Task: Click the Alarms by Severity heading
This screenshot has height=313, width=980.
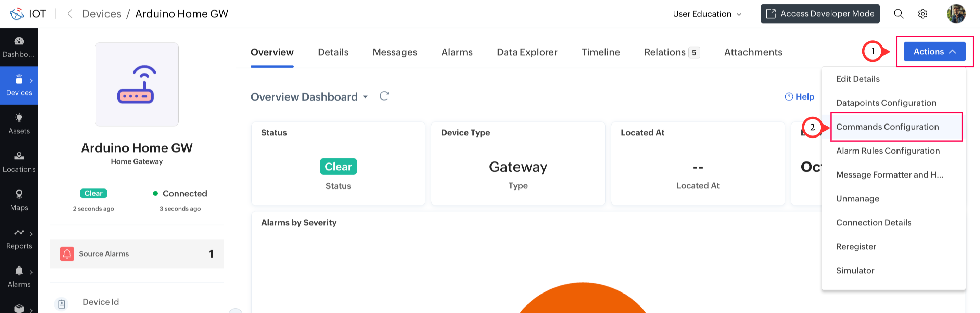Action: tap(298, 222)
